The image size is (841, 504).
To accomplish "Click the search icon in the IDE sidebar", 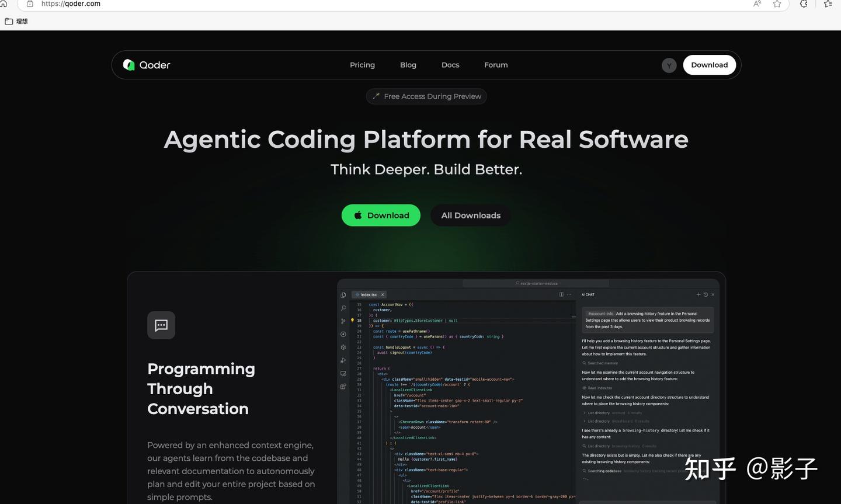I will point(343,308).
